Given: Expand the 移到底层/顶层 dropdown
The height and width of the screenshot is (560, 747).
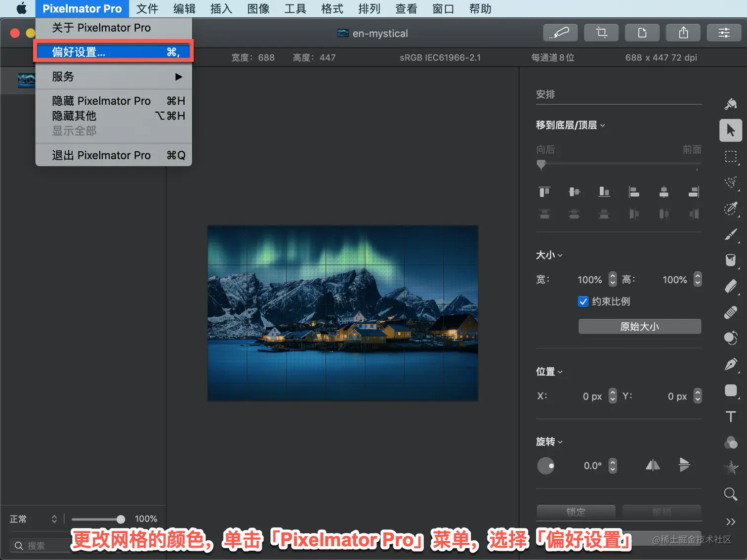Looking at the screenshot, I should 571,125.
